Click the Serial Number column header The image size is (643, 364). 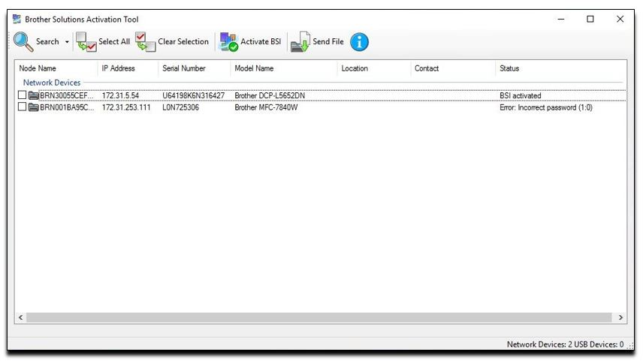point(184,68)
